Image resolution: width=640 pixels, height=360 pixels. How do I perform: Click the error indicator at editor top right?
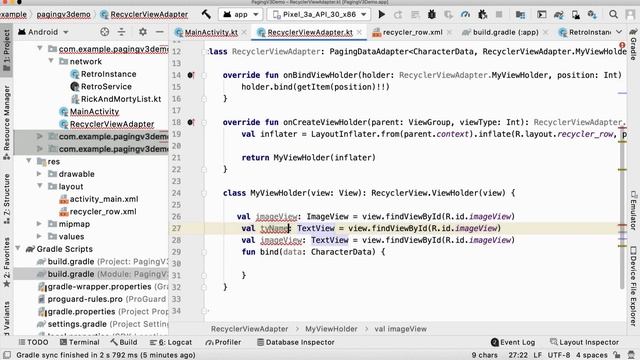pyautogui.click(x=622, y=44)
